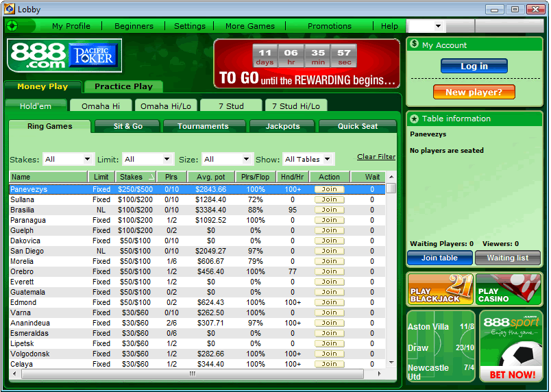Viewport: 551px width, 392px height.
Task: Click table list scroll up arrow
Action: coord(391,177)
